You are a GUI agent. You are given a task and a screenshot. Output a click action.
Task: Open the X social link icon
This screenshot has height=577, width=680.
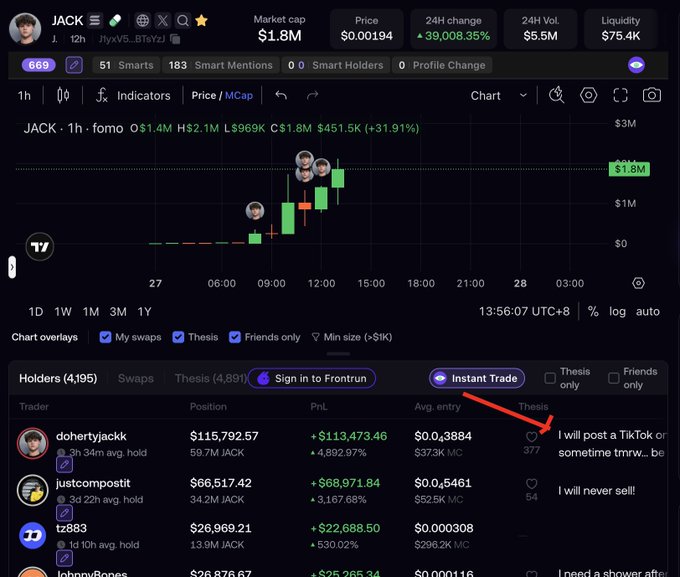pos(163,20)
